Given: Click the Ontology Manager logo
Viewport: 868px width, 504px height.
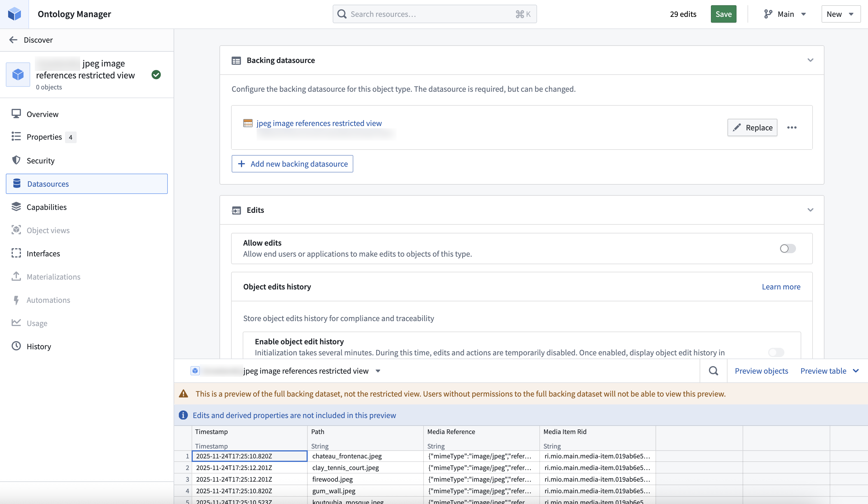Looking at the screenshot, I should coord(15,14).
